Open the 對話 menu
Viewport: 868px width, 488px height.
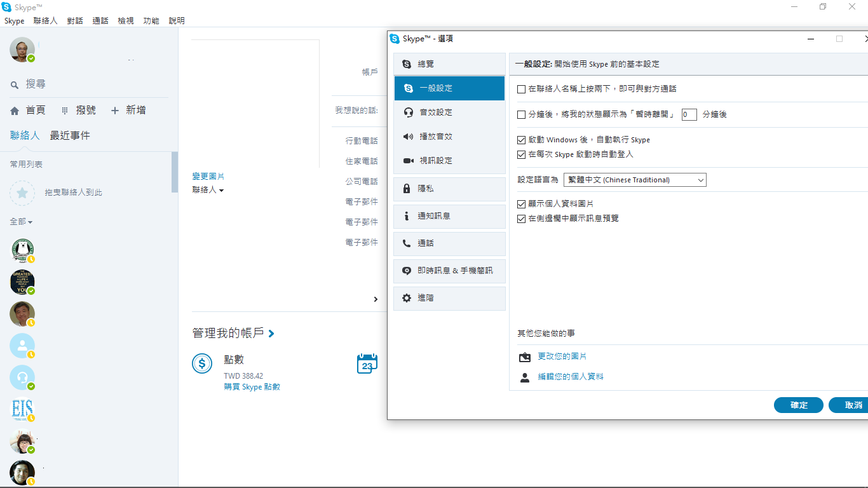point(75,21)
